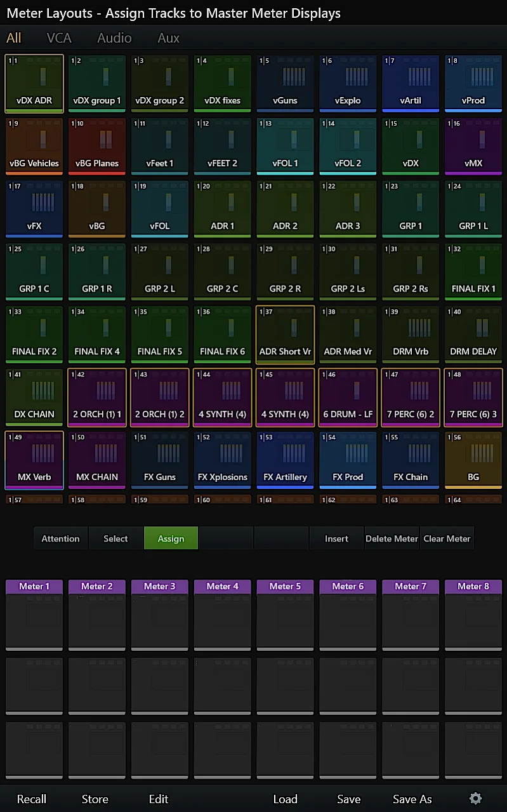
Task: Click the Save As button
Action: pyautogui.click(x=412, y=799)
